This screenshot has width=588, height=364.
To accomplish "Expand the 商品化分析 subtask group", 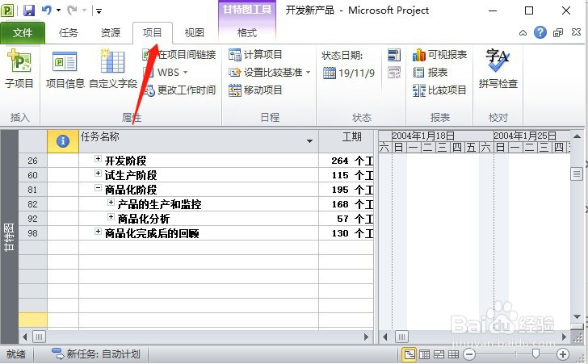I will (x=111, y=217).
